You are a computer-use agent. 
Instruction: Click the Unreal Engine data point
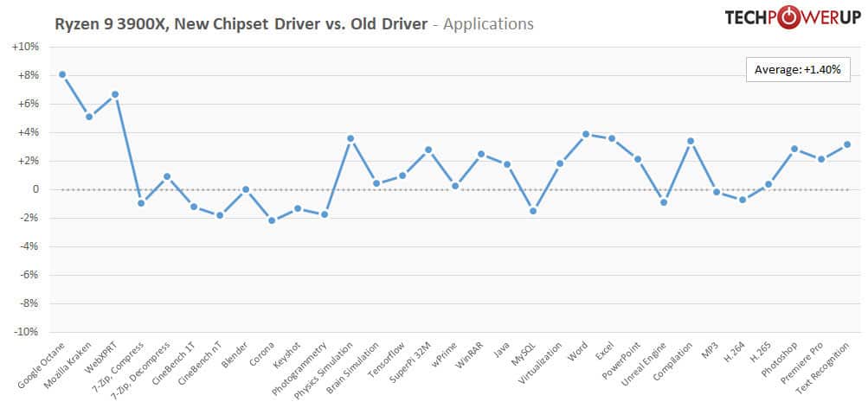pyautogui.click(x=664, y=202)
